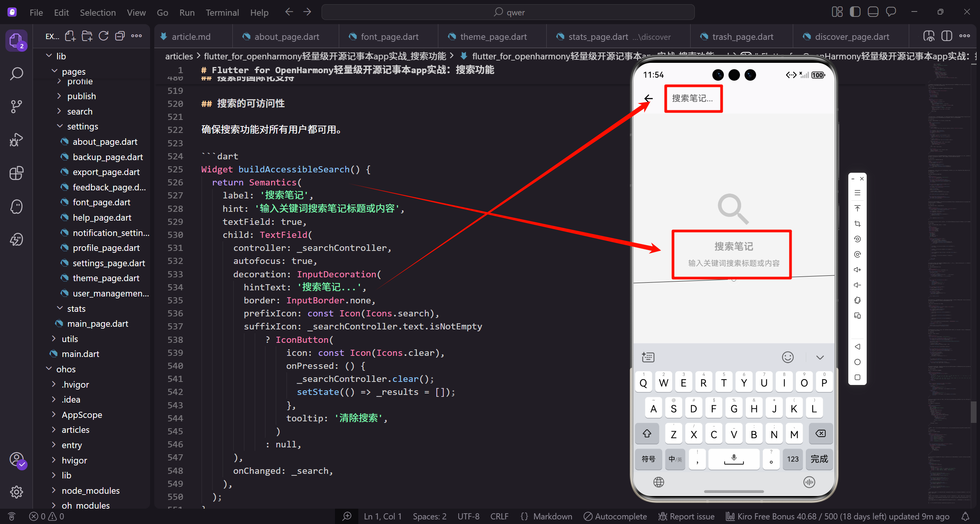Click the Kiro Free Bonus usage entry
980x524 pixels.
(838, 516)
